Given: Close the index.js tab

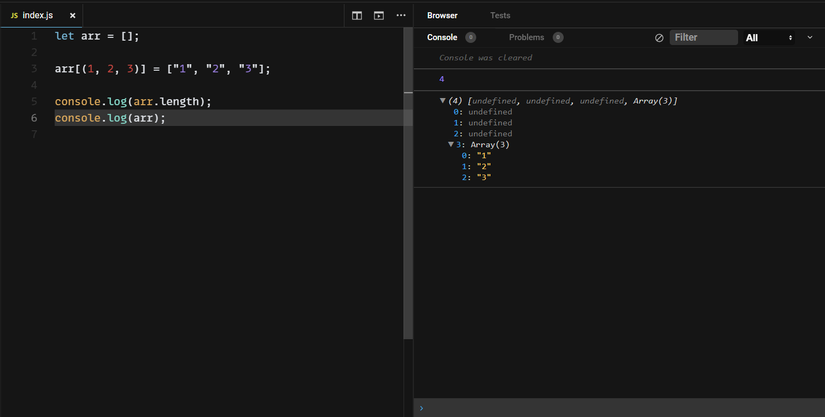Looking at the screenshot, I should [74, 16].
